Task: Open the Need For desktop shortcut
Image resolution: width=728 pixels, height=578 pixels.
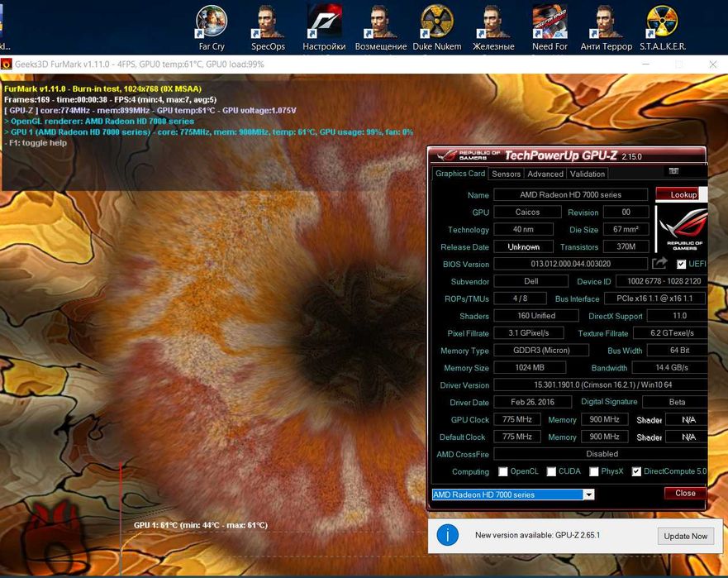Action: pos(550,28)
